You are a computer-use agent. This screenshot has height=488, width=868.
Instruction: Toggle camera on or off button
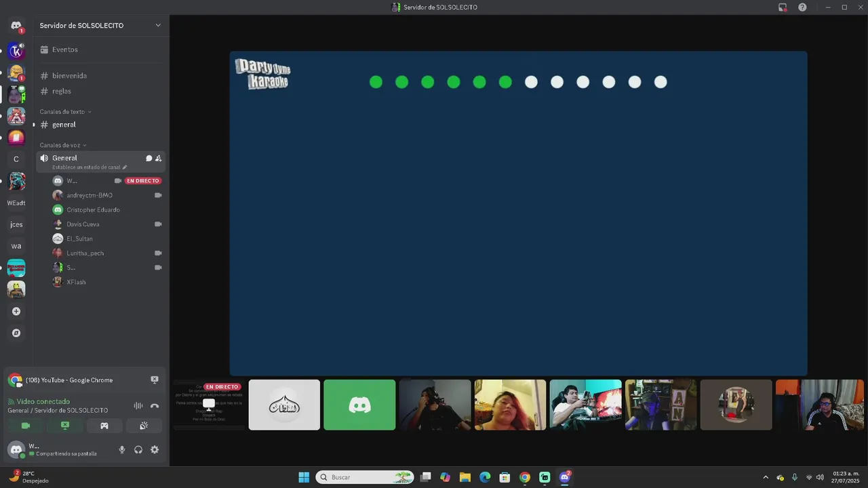[26, 426]
